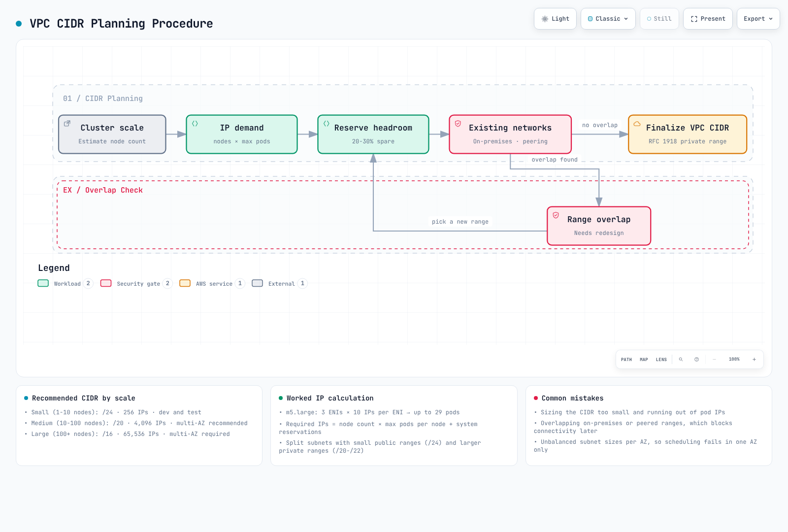Toggle the Light theme button
Screen dimensions: 788x532
[555, 19]
